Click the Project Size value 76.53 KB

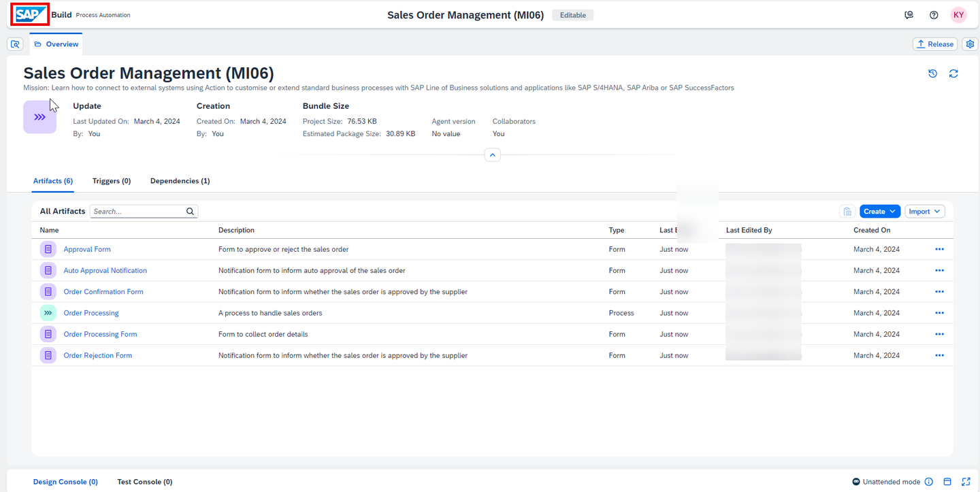point(362,121)
